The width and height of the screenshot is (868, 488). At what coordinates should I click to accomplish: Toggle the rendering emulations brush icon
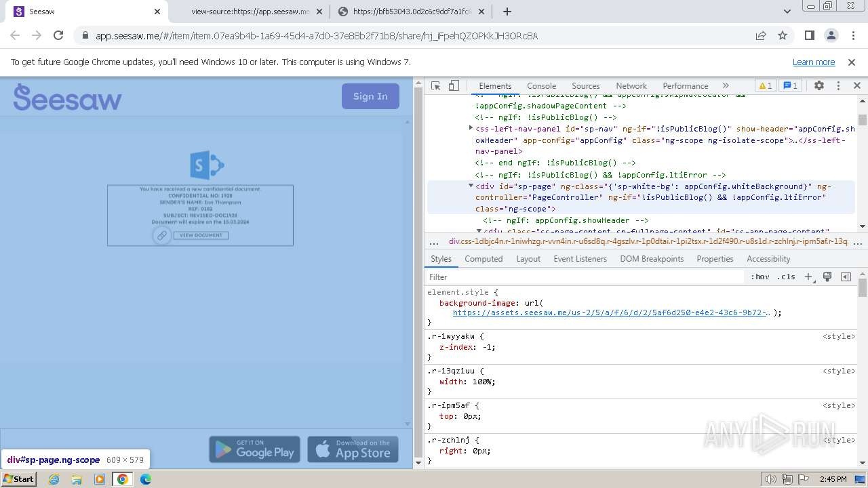[x=827, y=277]
